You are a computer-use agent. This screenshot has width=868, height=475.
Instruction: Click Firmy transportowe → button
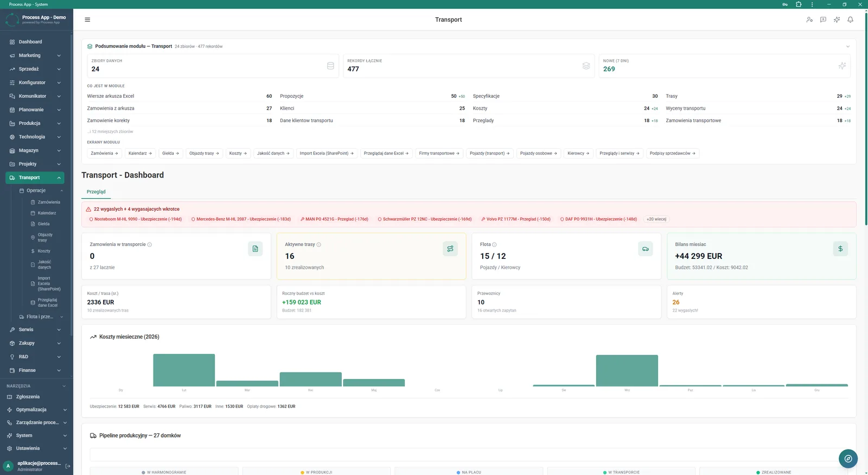(439, 153)
